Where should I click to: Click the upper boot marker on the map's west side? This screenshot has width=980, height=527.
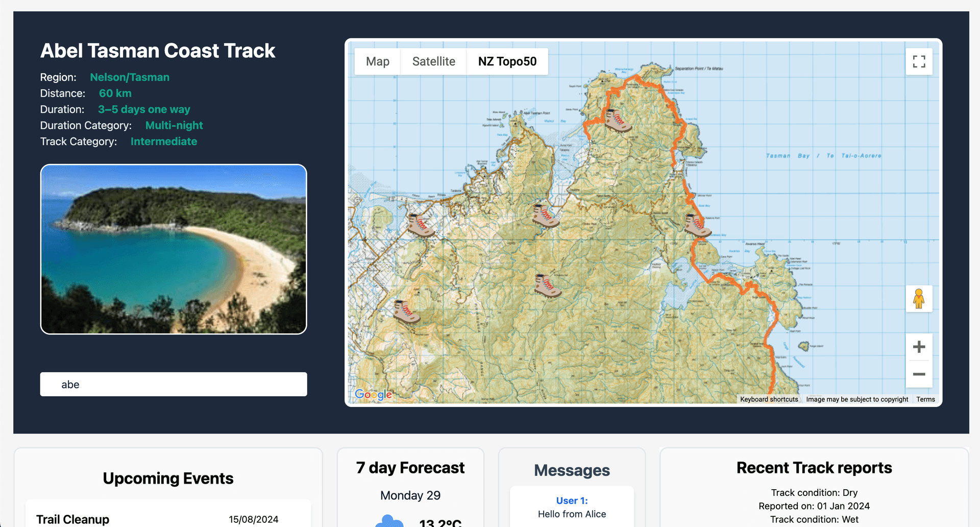tap(421, 225)
